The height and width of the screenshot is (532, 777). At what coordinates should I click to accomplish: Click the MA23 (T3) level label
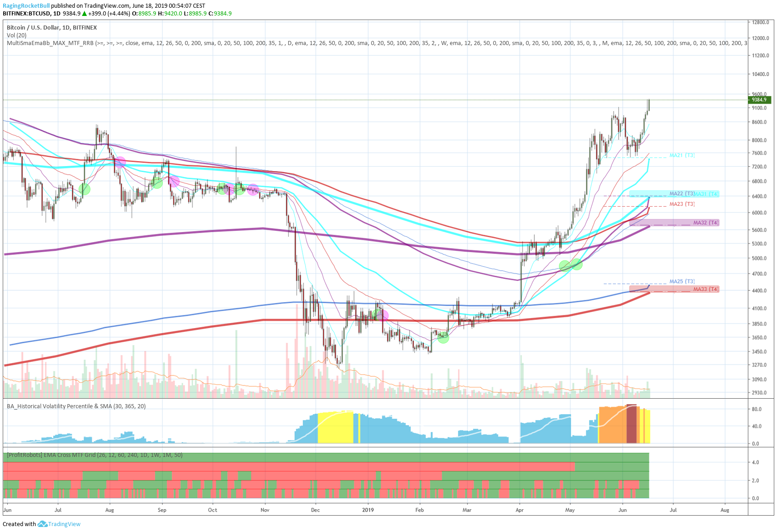682,204
